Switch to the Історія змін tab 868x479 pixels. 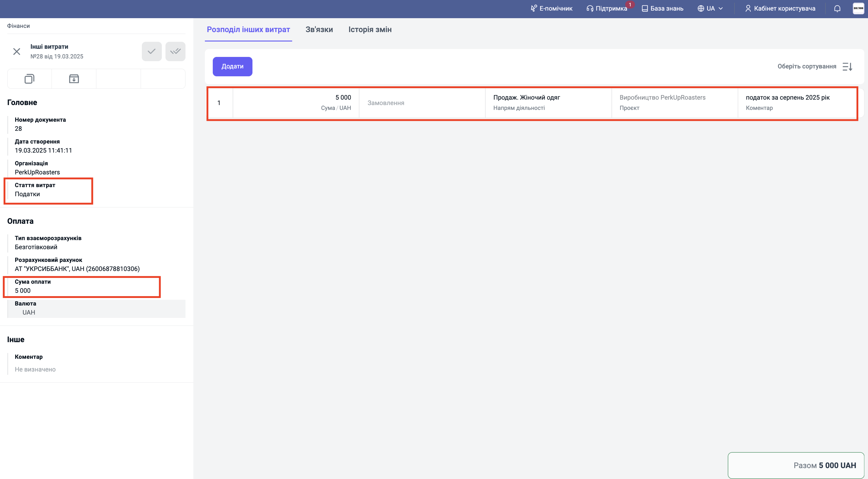coord(370,30)
